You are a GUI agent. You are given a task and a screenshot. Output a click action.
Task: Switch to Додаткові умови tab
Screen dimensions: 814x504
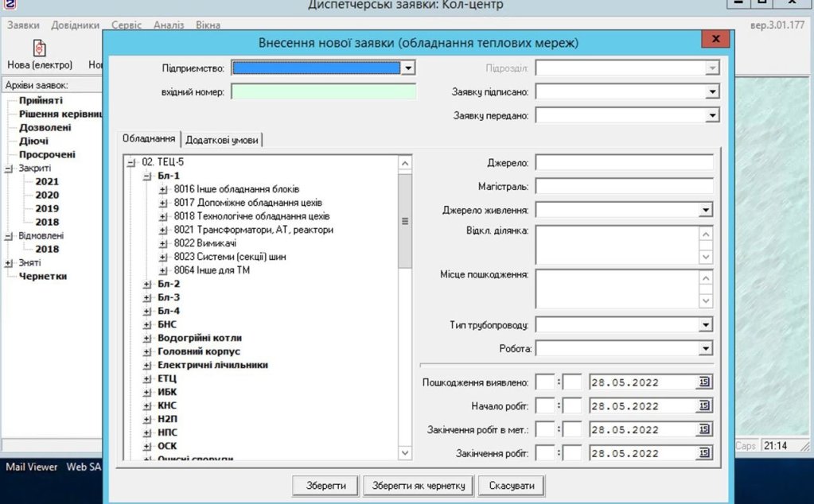222,140
